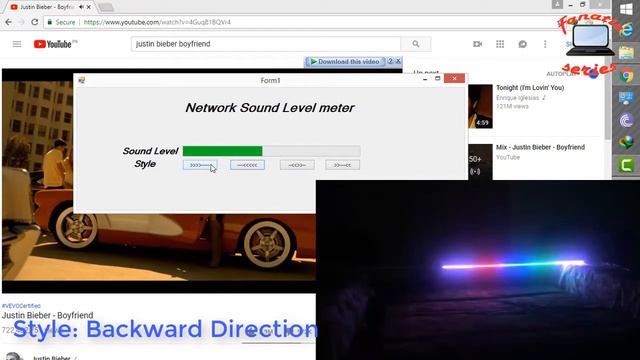Run the search with the magnifier button
This screenshot has height=360, width=640.
[416, 44]
